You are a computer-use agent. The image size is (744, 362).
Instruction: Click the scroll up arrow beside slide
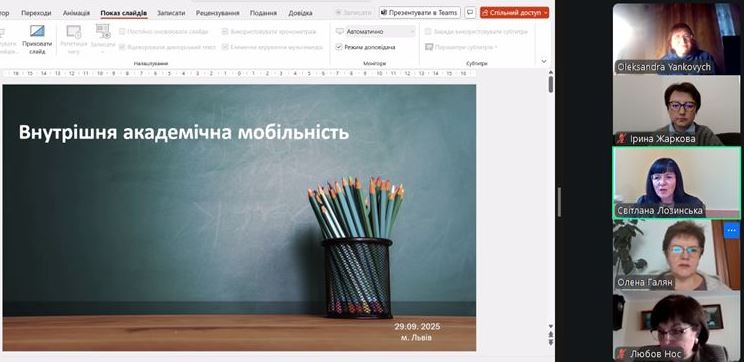550,72
